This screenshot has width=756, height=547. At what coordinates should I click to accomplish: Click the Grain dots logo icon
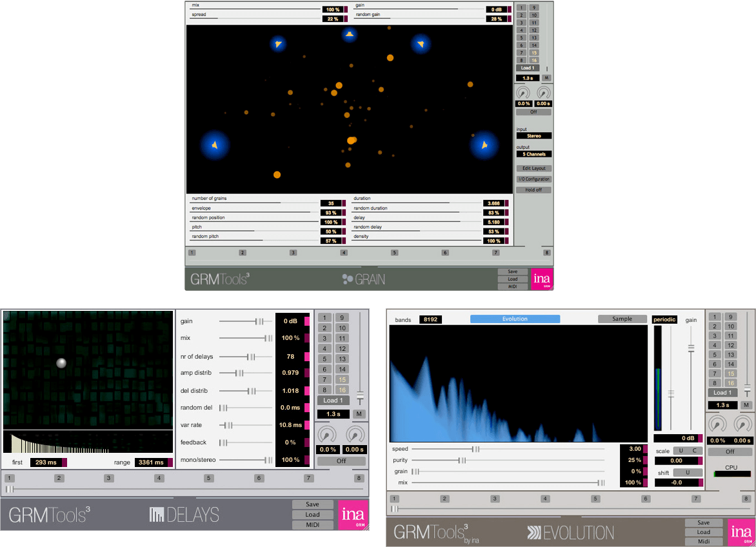[x=348, y=279]
